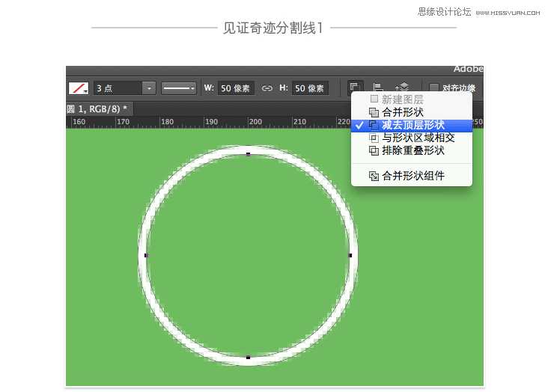
Task: Select the greyed 新建图层 menu entry
Action: click(x=411, y=99)
